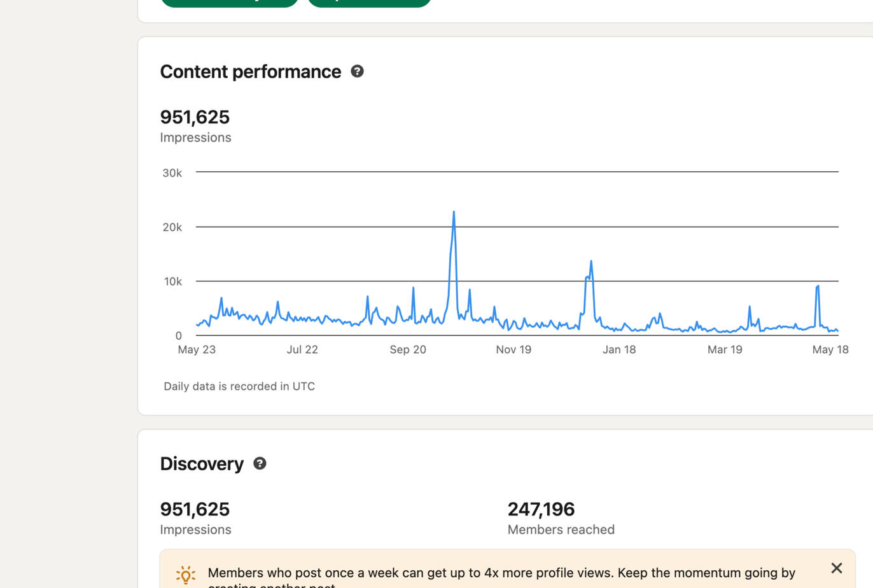Image resolution: width=873 pixels, height=588 pixels.
Task: Click the Content performance 951,625 impressions total
Action: point(195,117)
